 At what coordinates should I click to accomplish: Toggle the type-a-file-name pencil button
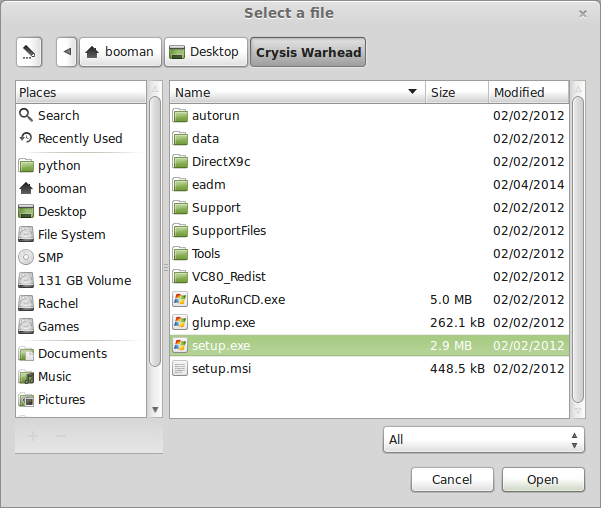coord(29,52)
